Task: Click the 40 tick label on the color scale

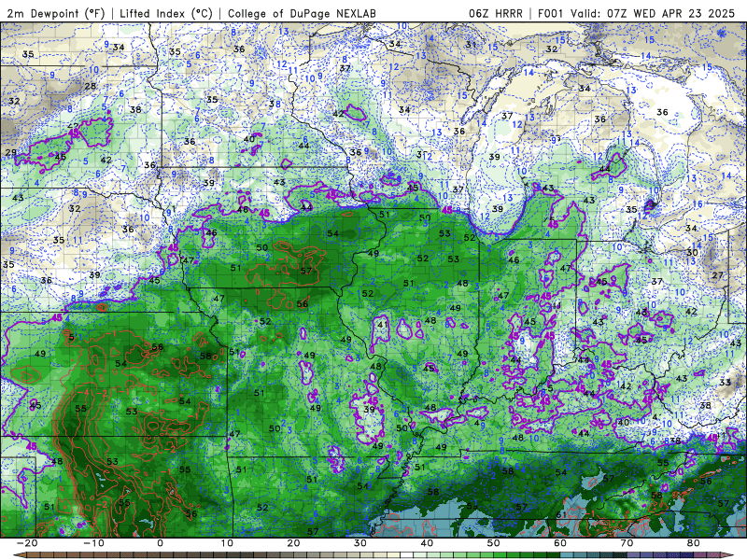Action: [427, 543]
